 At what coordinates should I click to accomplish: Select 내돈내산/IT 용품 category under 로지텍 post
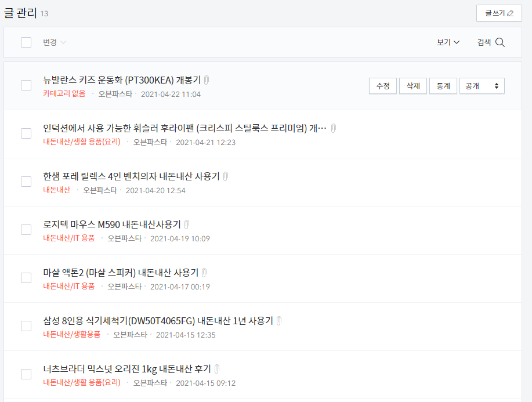tap(69, 238)
